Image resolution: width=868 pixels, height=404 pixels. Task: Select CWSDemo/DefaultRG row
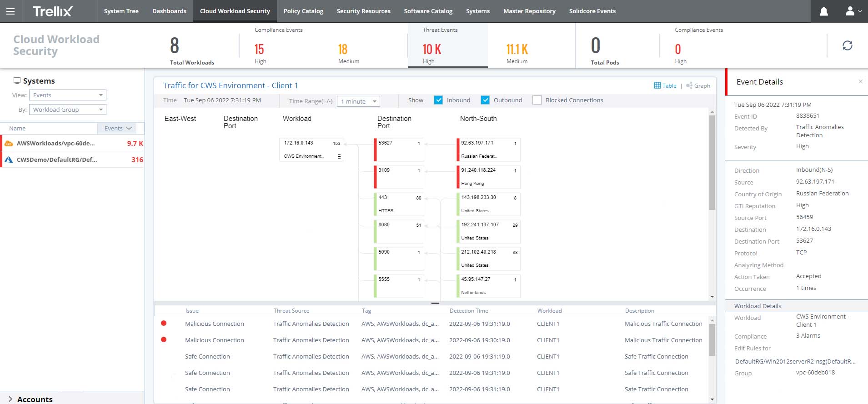click(73, 160)
